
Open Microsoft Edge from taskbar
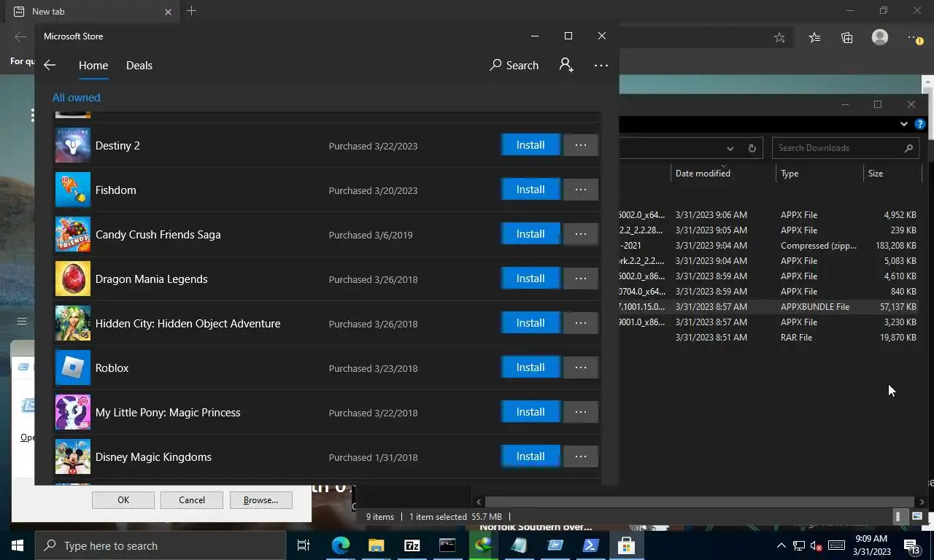coord(341,545)
